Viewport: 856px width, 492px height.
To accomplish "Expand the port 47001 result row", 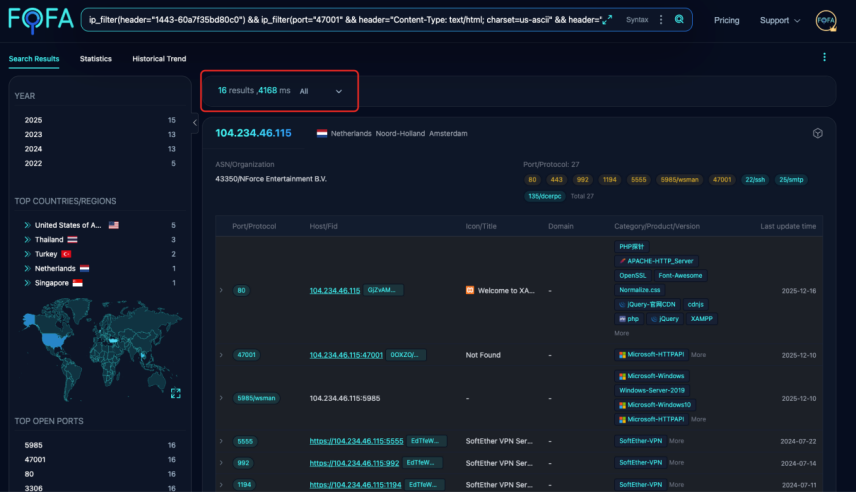I will point(221,355).
